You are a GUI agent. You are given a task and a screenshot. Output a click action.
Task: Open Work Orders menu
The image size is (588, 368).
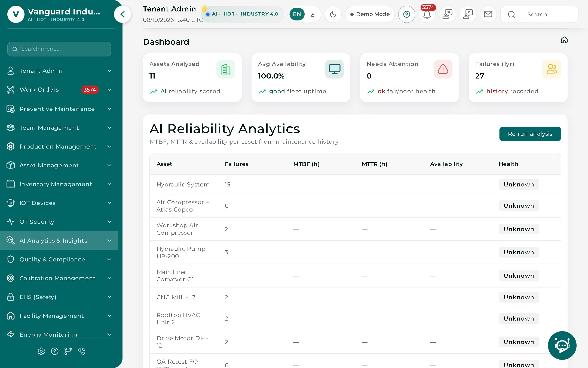pos(59,90)
